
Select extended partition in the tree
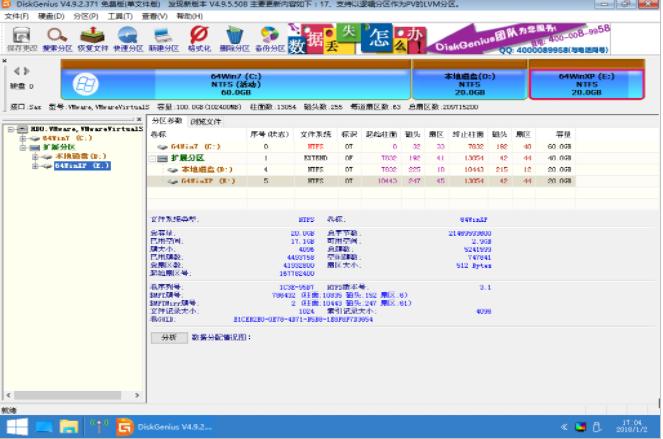59,148
